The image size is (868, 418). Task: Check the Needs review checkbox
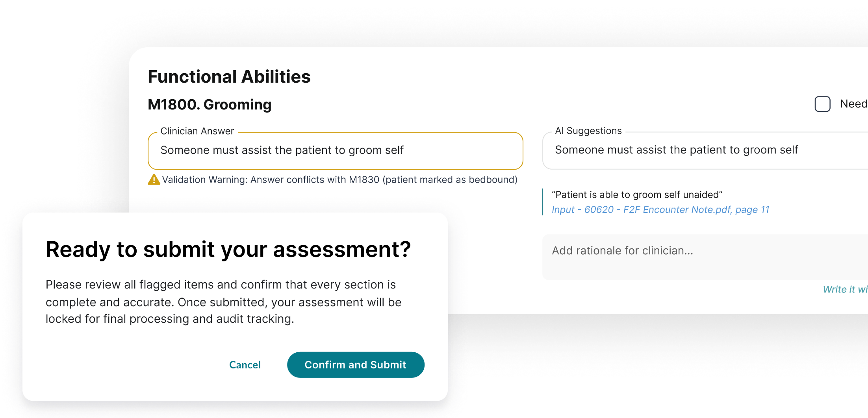(823, 104)
